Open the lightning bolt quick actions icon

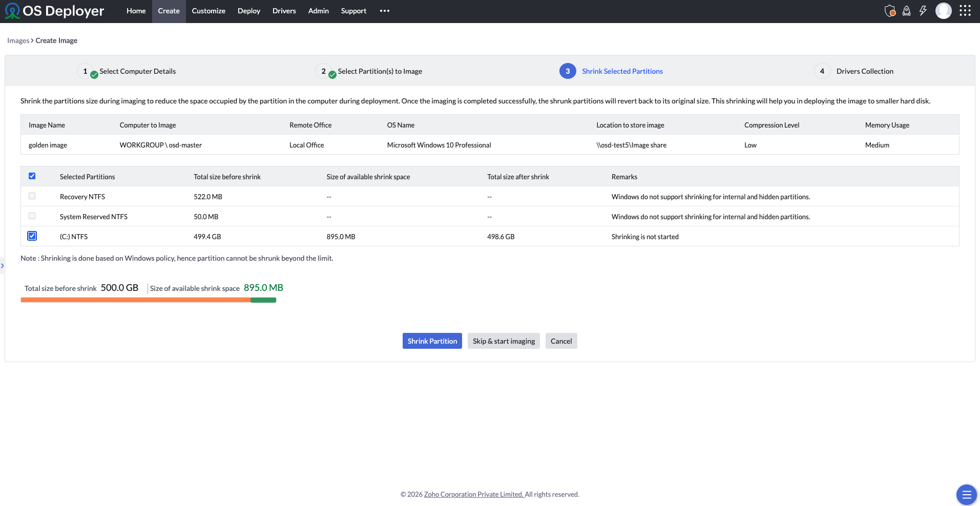[x=923, y=11]
